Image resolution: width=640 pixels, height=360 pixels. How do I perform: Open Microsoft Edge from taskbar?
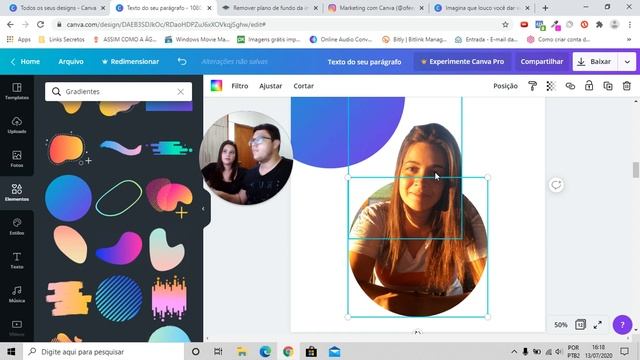(x=265, y=351)
